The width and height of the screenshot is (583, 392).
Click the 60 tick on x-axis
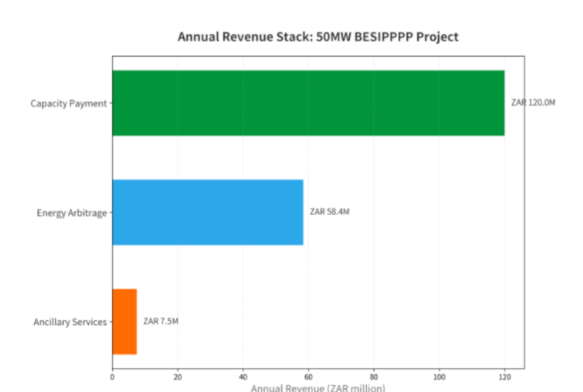[x=309, y=377]
